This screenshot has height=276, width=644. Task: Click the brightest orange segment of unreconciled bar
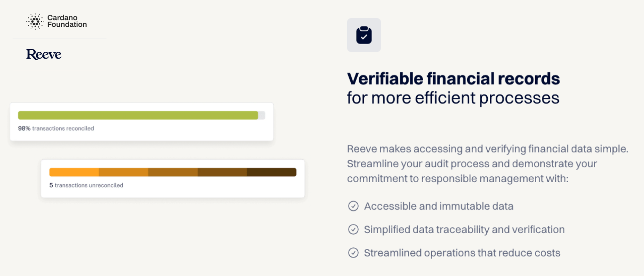click(x=74, y=172)
